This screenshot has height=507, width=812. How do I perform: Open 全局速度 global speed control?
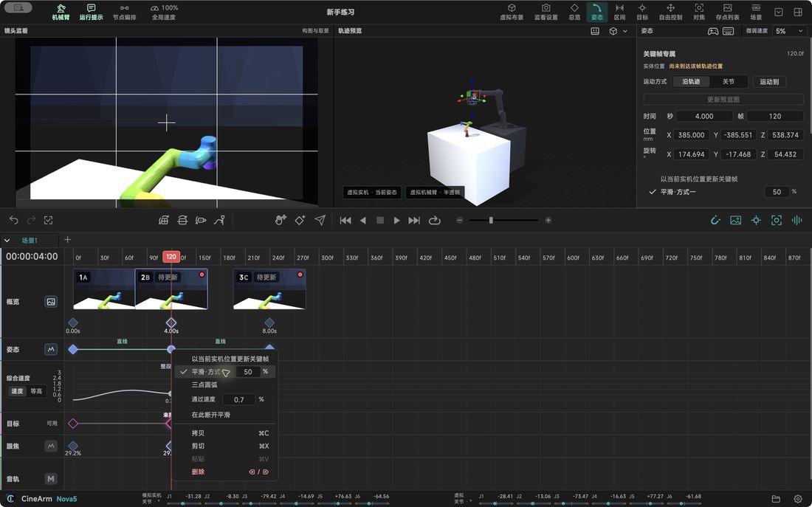point(164,12)
